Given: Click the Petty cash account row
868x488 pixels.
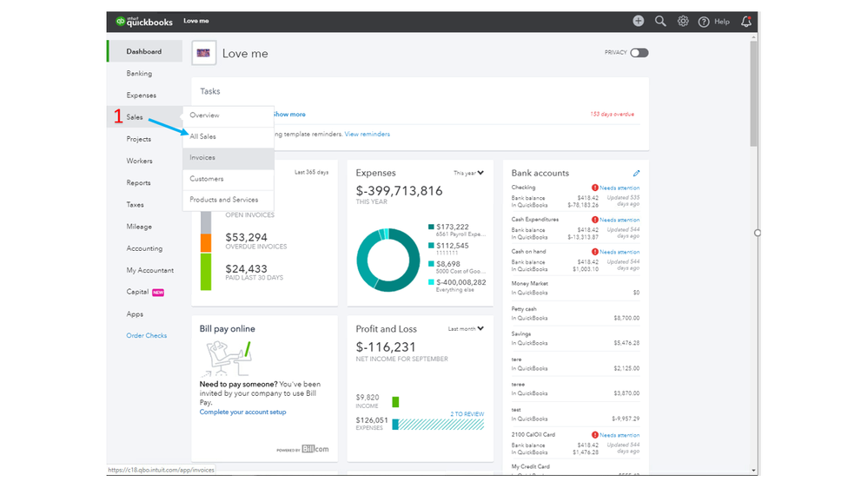Looking at the screenshot, I should tap(575, 313).
